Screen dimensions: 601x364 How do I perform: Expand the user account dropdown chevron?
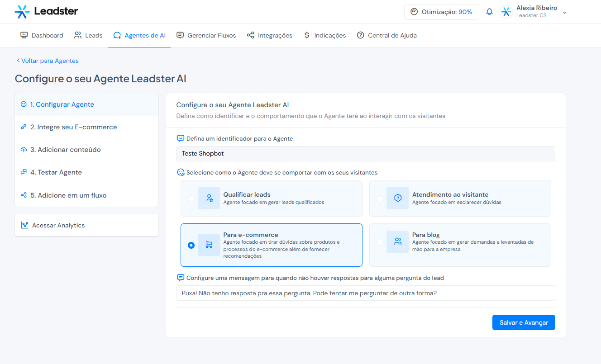pos(564,12)
